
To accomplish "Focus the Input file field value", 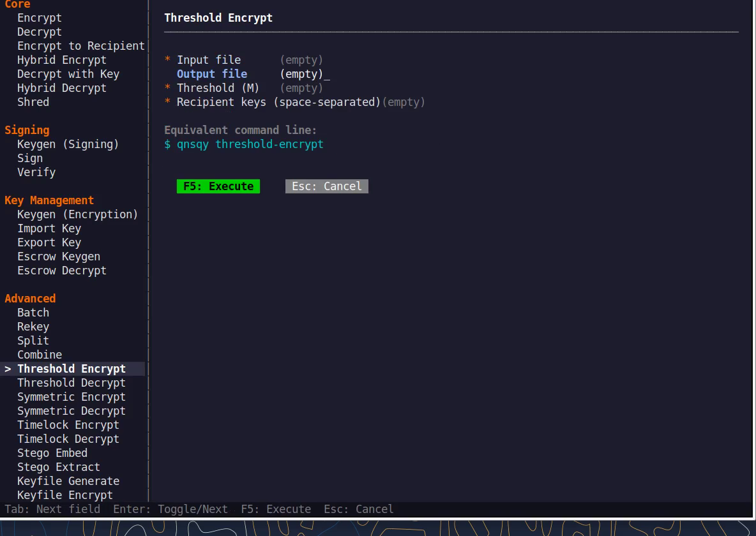I will pyautogui.click(x=301, y=60).
